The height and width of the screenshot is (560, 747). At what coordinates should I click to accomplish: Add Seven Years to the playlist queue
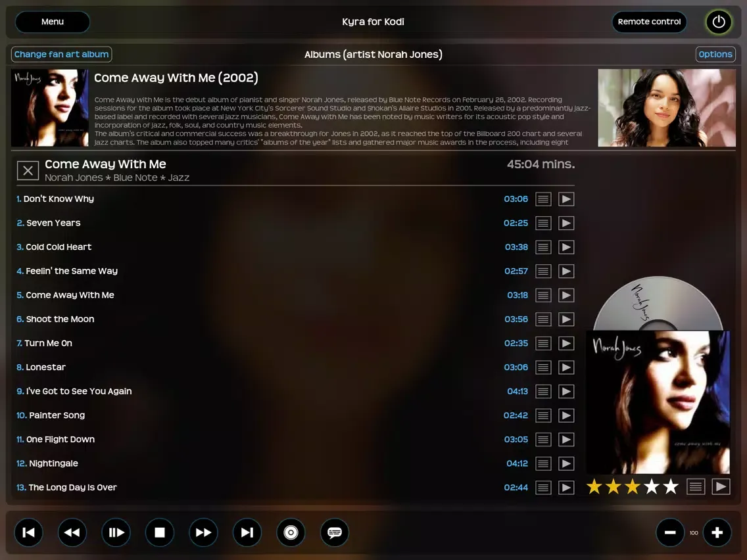[543, 223]
